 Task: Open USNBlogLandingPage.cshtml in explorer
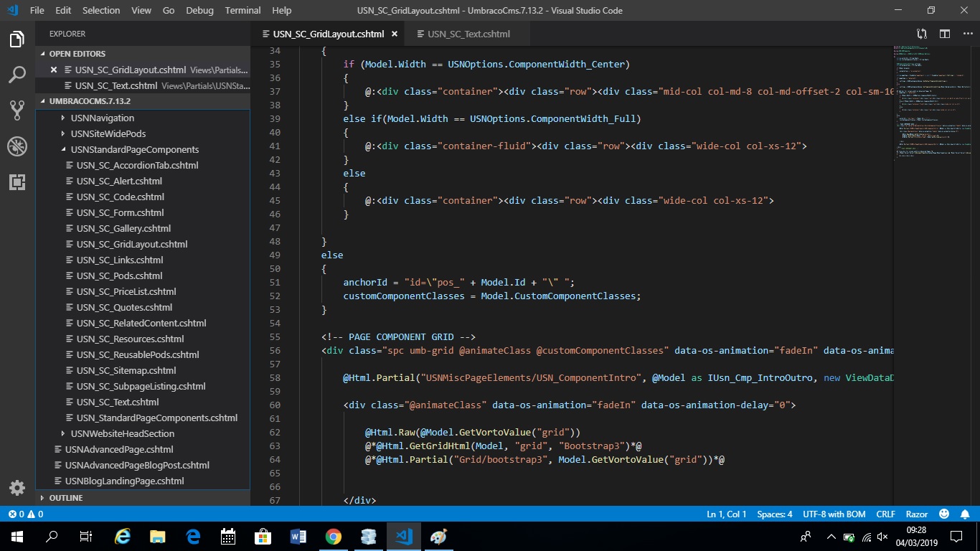click(x=124, y=481)
